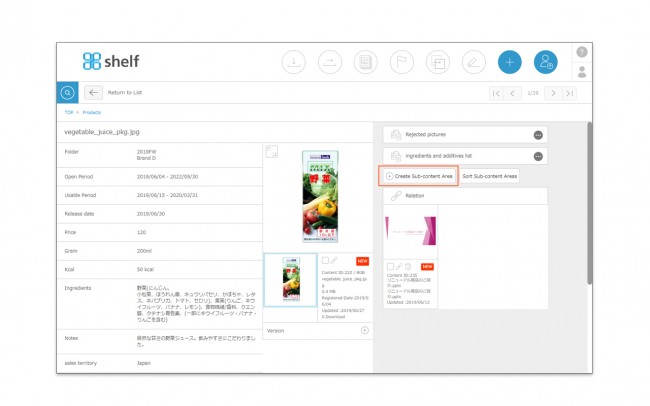Click the expand preview icon above image
Image resolution: width=650 pixels, height=406 pixels.
click(271, 151)
